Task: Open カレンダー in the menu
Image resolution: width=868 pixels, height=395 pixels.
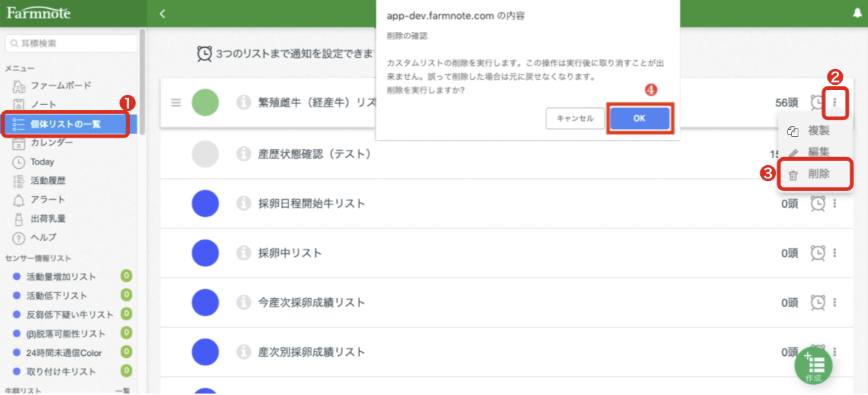Action: (52, 143)
